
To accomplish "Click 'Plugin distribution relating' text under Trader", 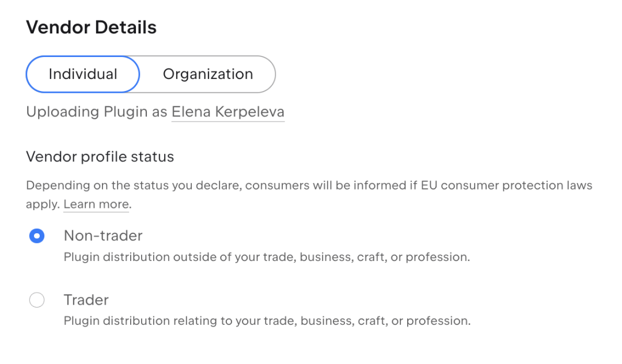I will (x=141, y=321).
